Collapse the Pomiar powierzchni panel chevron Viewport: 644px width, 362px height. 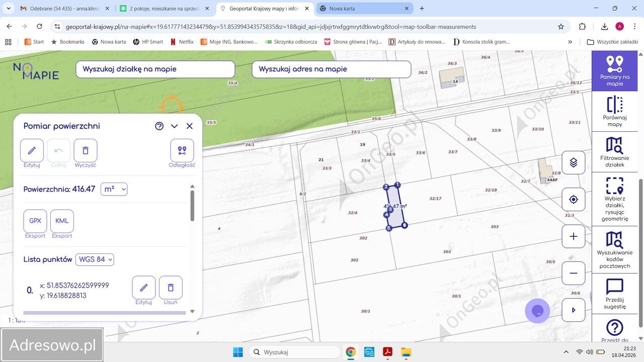pyautogui.click(x=174, y=126)
